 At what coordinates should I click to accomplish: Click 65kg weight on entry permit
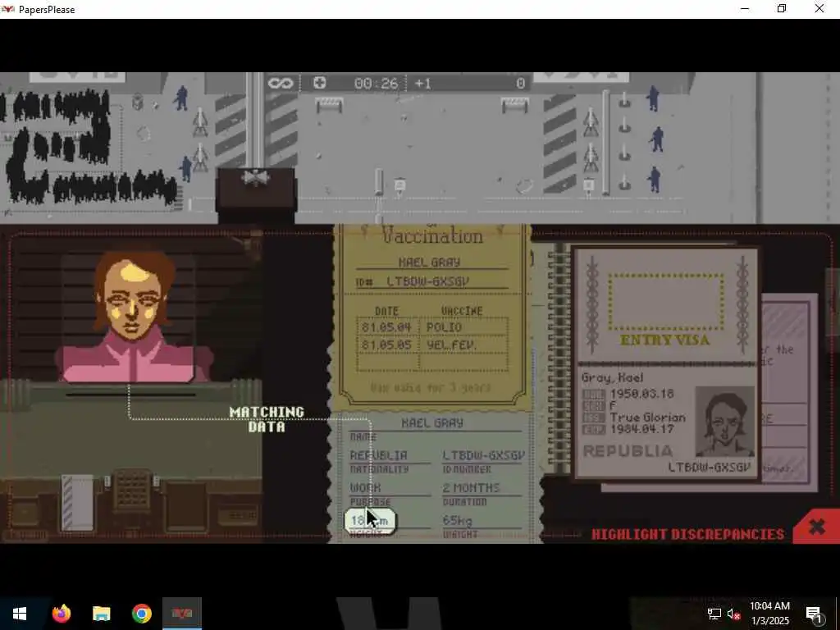tap(458, 521)
